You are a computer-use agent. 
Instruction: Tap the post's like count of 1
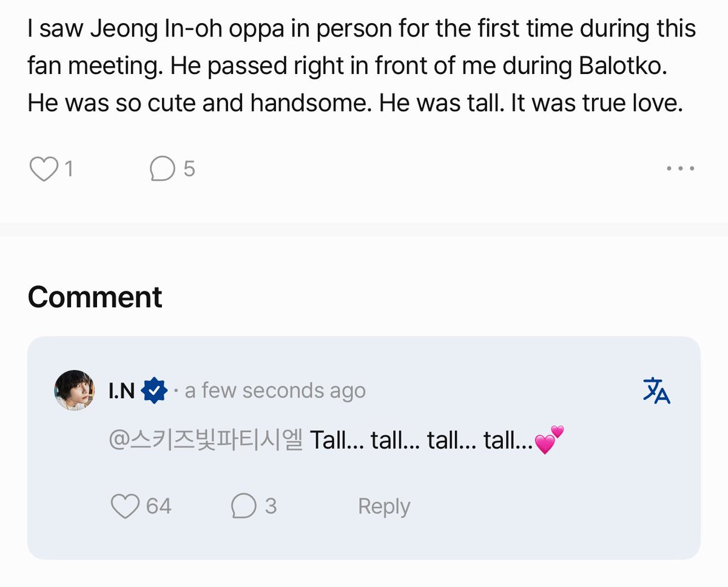click(68, 169)
